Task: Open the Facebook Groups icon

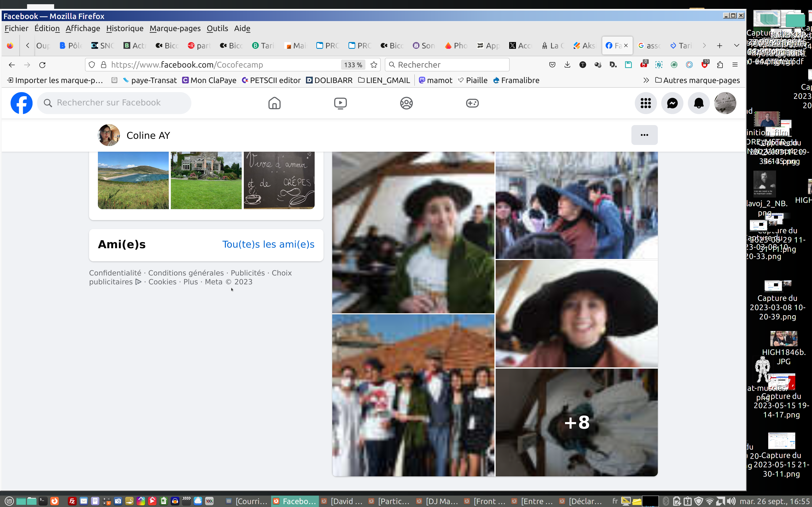Action: click(406, 103)
